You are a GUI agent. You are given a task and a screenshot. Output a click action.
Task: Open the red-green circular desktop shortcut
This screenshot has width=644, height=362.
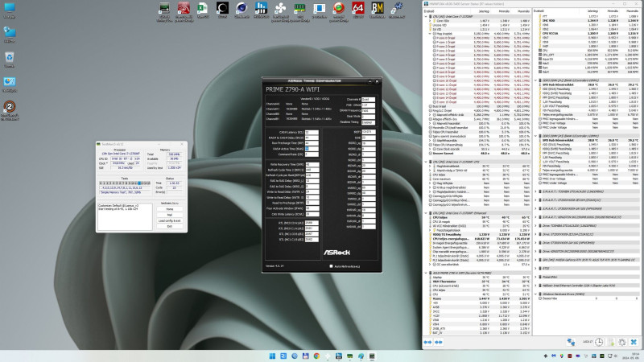(x=338, y=8)
